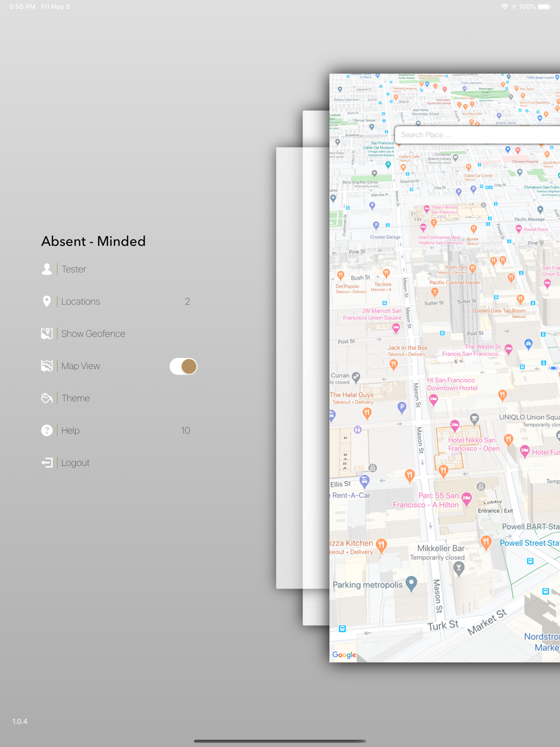Tap the Logout arrow icon
This screenshot has height=747, width=560.
(47, 463)
